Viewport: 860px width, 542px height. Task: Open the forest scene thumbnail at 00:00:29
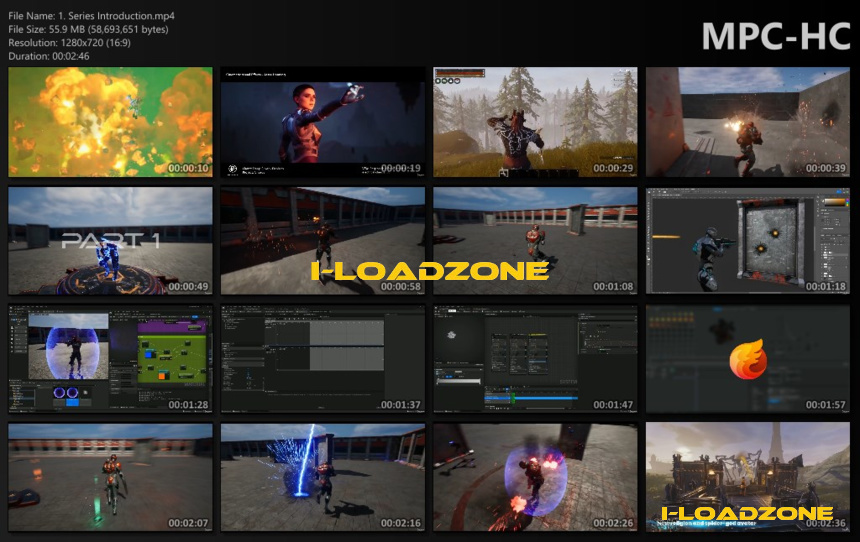click(535, 122)
